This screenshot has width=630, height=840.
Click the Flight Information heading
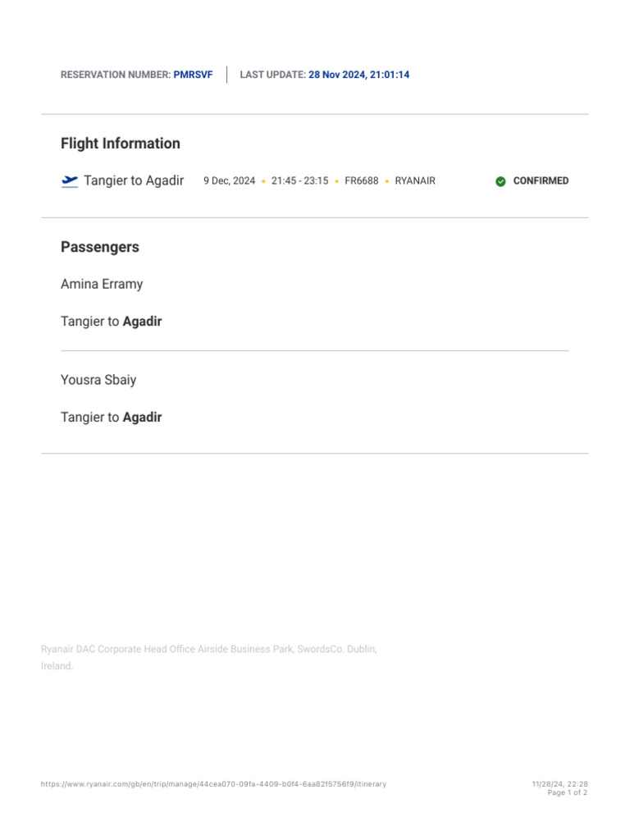pos(121,144)
